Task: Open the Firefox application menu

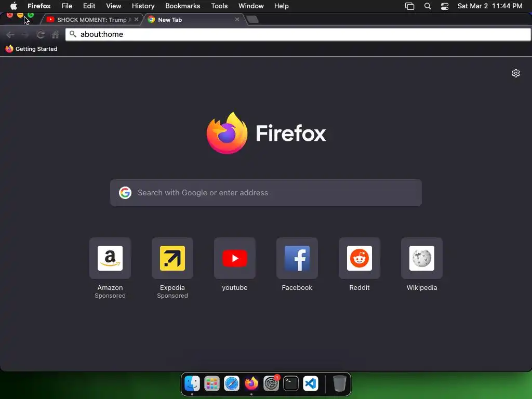Action: point(39,6)
